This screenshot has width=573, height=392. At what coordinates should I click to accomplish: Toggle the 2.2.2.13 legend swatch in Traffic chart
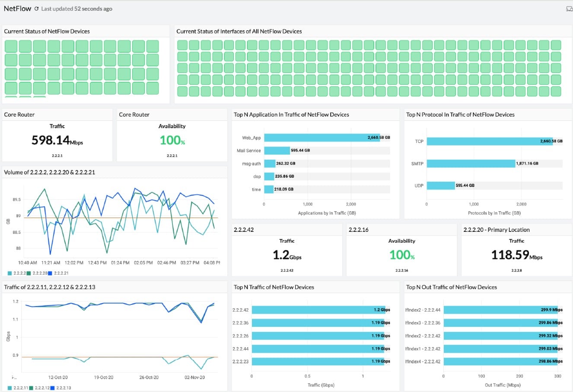tap(53, 388)
